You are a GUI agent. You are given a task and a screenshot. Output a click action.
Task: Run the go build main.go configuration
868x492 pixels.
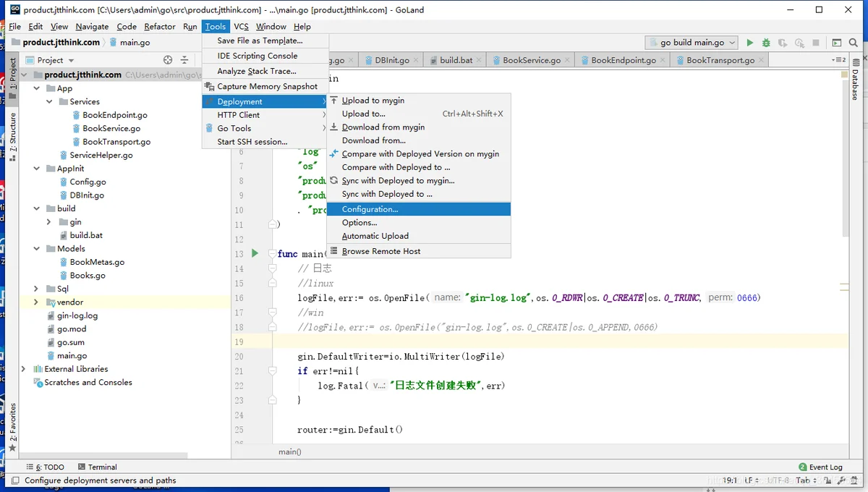point(749,43)
